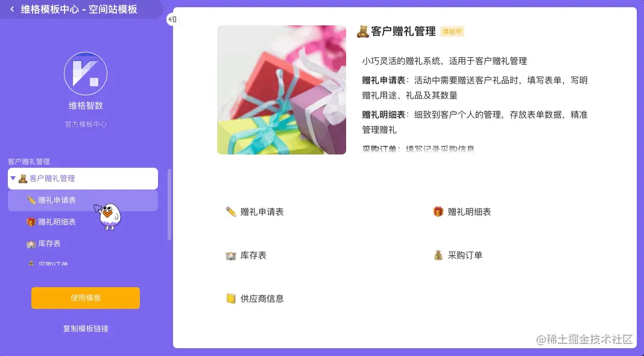Click the 体验中 status badge
The image size is (644, 356).
click(x=452, y=31)
